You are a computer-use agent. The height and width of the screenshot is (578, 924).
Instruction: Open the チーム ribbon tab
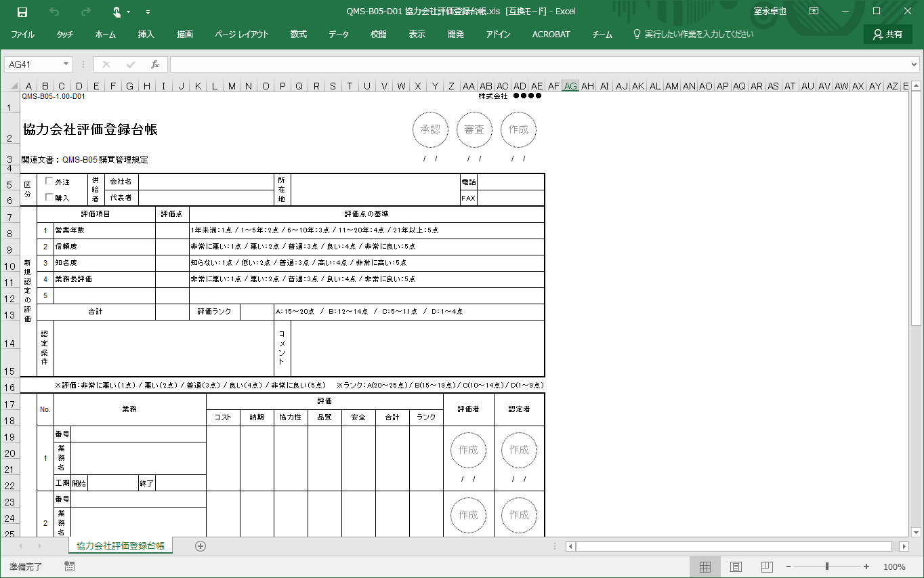[x=602, y=35]
